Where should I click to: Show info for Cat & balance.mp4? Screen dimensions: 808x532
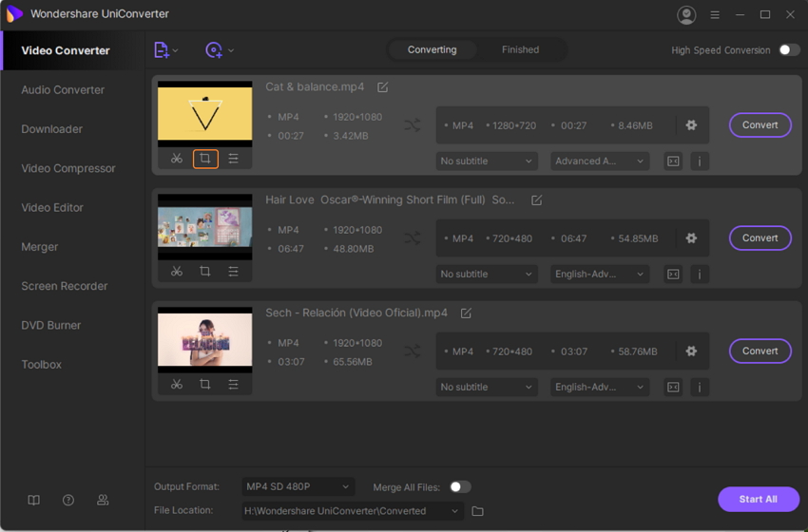(700, 161)
